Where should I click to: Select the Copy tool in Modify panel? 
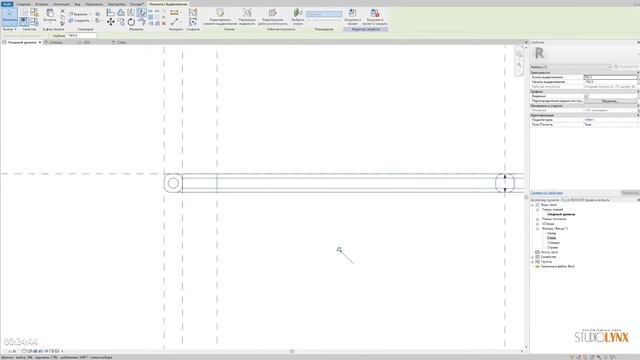pyautogui.click(x=121, y=22)
